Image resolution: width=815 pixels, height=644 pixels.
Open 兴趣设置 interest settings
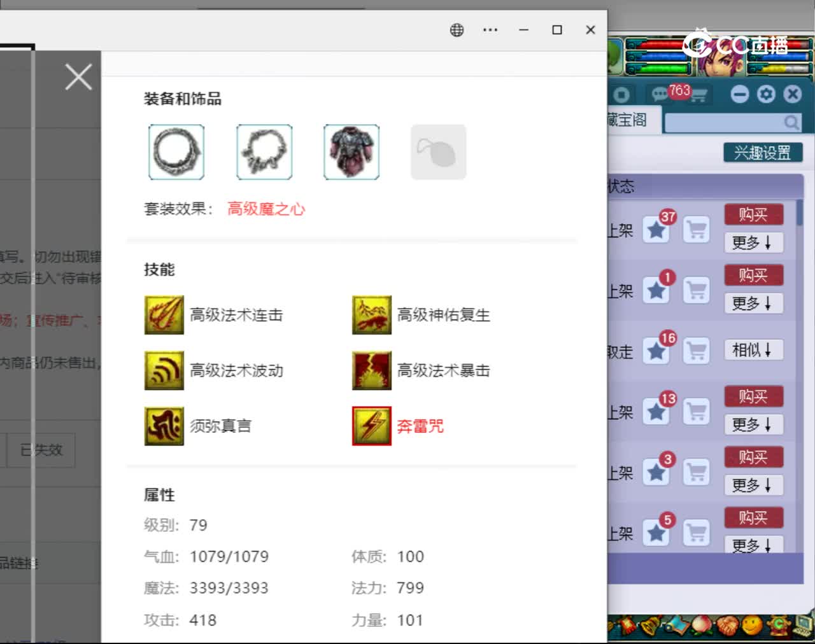coord(763,153)
